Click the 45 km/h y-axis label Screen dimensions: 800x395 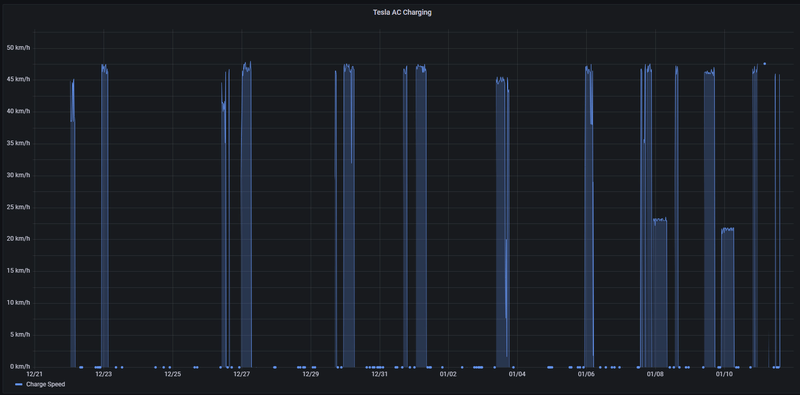(x=18, y=80)
